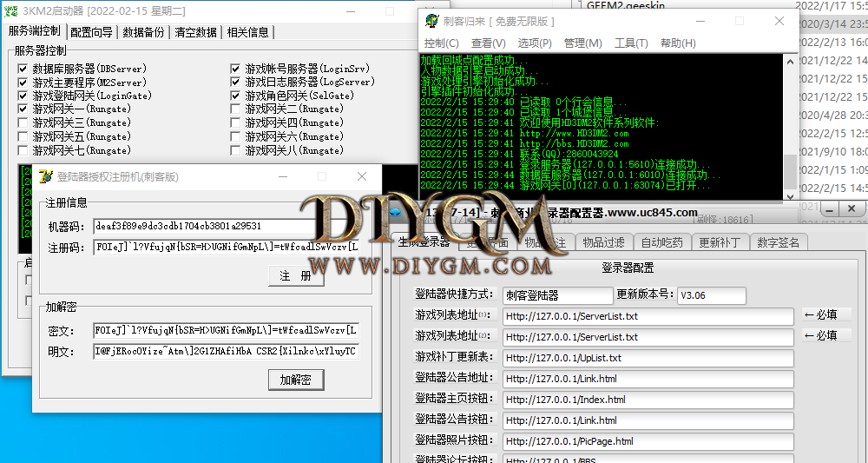Switch to 生成登录器 tab

click(424, 241)
